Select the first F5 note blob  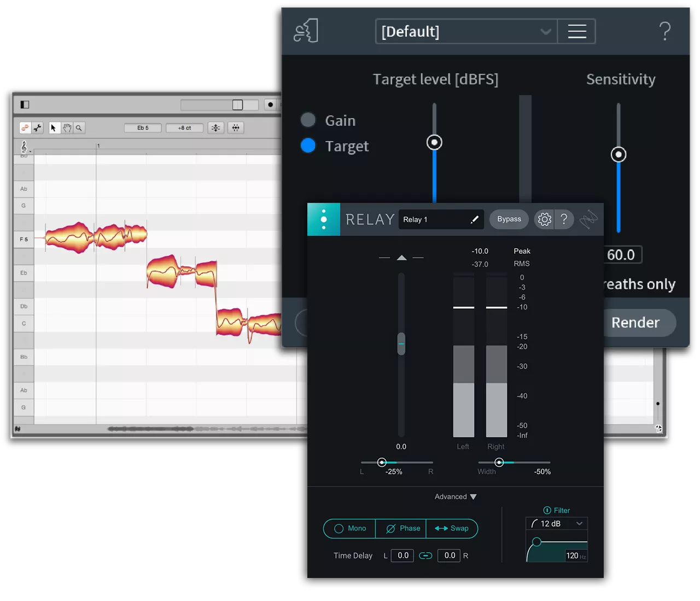click(x=70, y=237)
